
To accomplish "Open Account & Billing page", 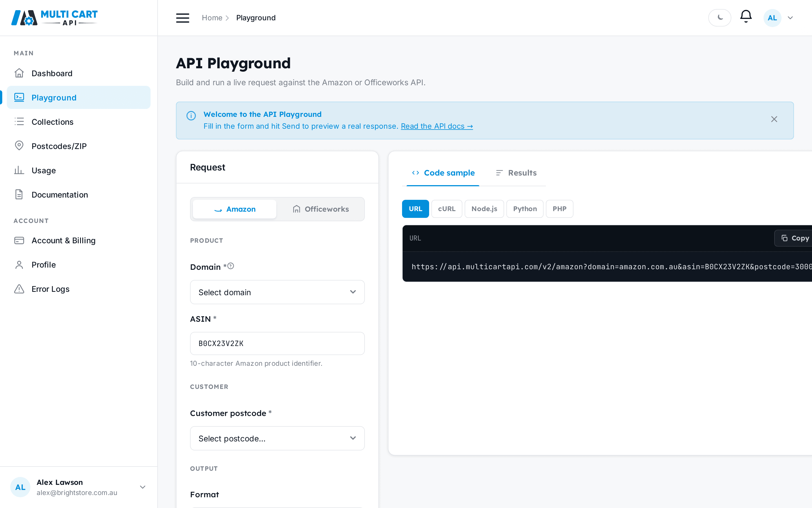I will [x=78, y=240].
